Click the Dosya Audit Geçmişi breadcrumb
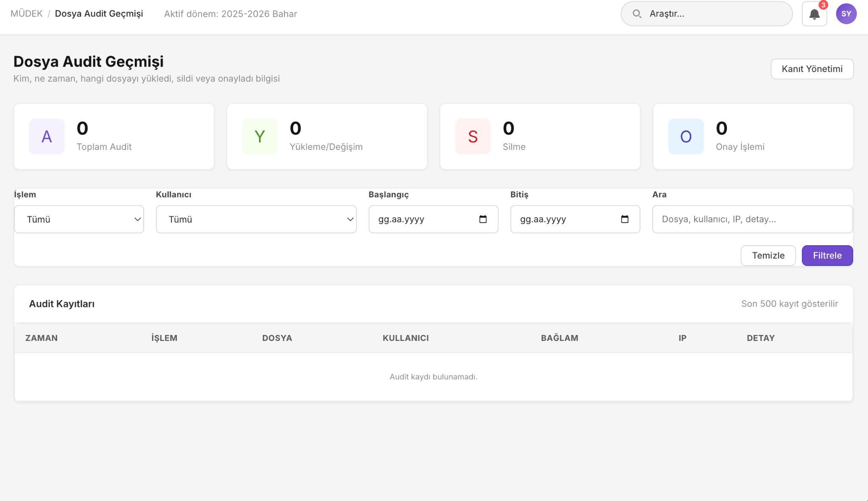 pos(99,14)
